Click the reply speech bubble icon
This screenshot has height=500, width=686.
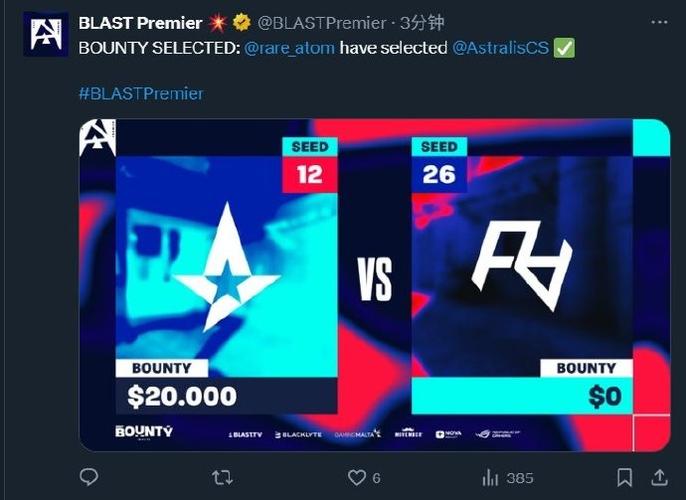point(89,477)
